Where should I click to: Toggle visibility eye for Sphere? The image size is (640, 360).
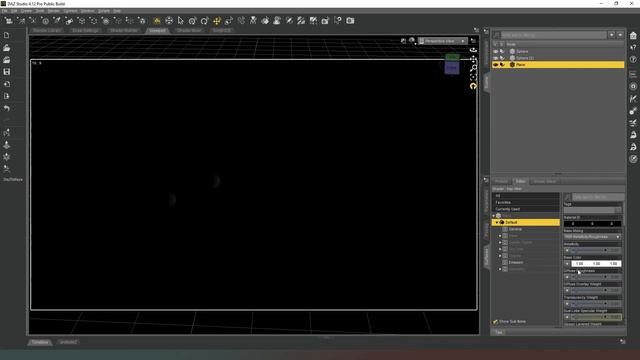pyautogui.click(x=496, y=51)
